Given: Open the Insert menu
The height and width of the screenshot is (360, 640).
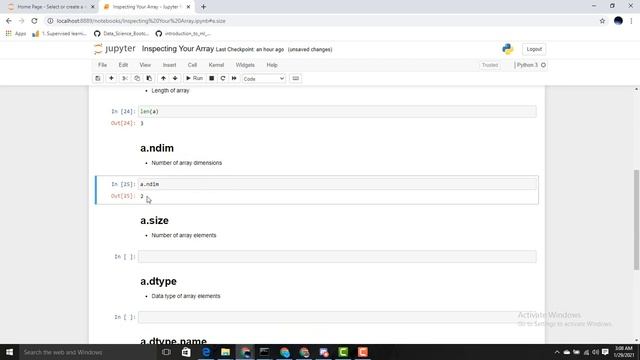Looking at the screenshot, I should (x=169, y=65).
